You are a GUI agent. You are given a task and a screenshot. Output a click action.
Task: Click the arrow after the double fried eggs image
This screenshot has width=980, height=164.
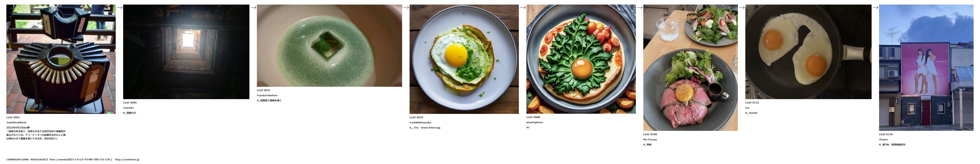click(x=875, y=7)
